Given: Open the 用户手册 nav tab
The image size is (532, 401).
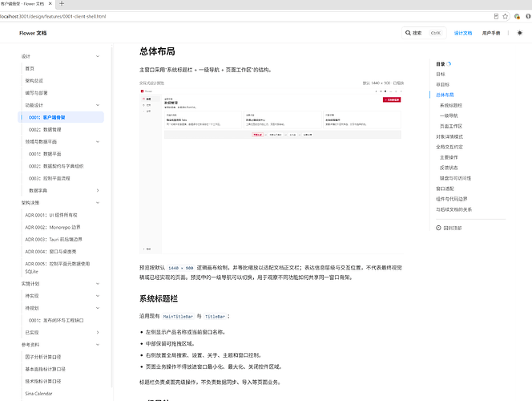Looking at the screenshot, I should pos(491,33).
